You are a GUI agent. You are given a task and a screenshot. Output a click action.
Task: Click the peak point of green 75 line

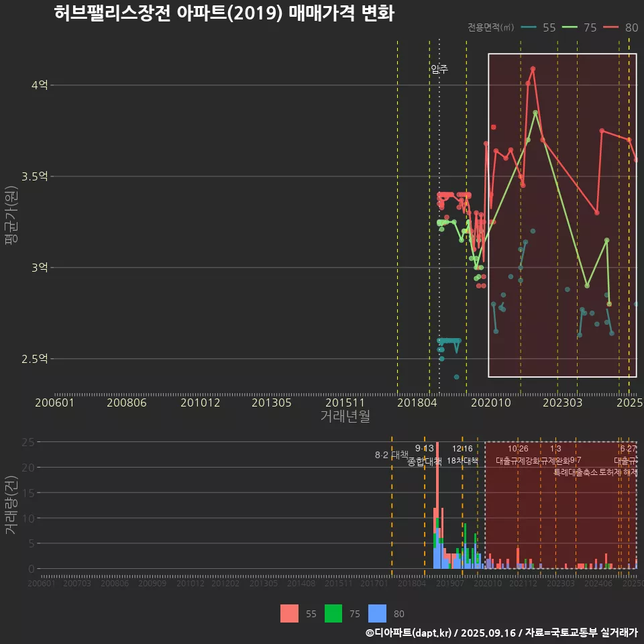[x=535, y=113]
